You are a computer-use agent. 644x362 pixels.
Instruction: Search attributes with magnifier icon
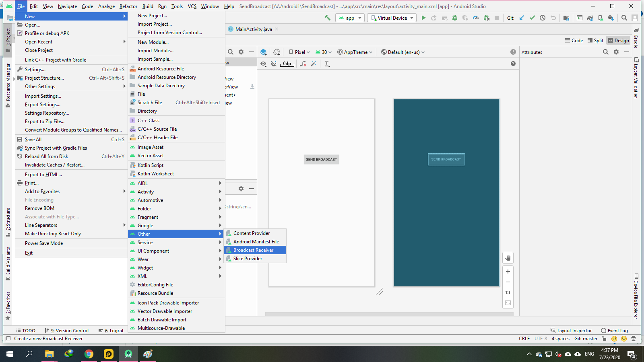coord(605,52)
